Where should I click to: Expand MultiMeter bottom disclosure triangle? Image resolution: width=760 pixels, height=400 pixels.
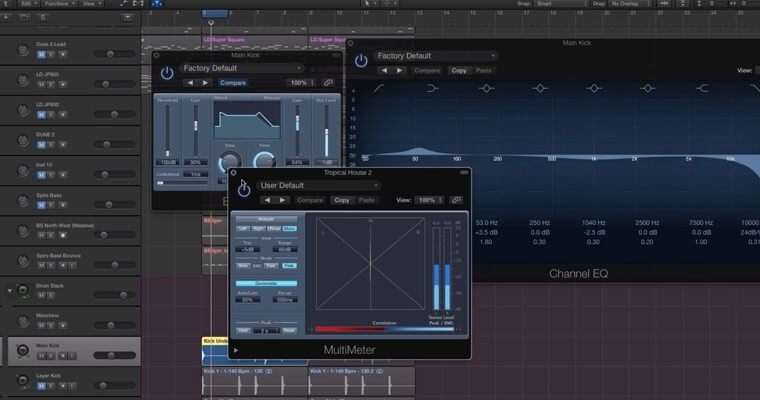(x=236, y=350)
